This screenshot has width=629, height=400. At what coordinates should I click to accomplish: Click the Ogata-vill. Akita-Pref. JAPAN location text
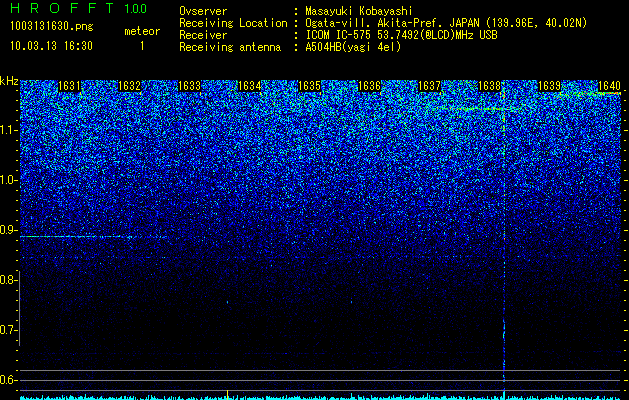[x=446, y=23]
